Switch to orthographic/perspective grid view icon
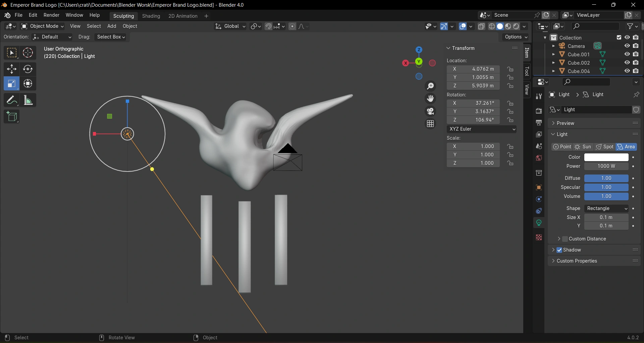 tap(431, 124)
